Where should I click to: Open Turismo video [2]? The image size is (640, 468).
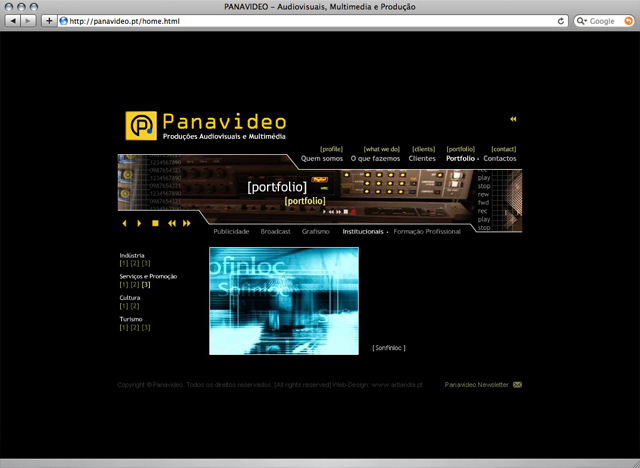pyautogui.click(x=135, y=327)
